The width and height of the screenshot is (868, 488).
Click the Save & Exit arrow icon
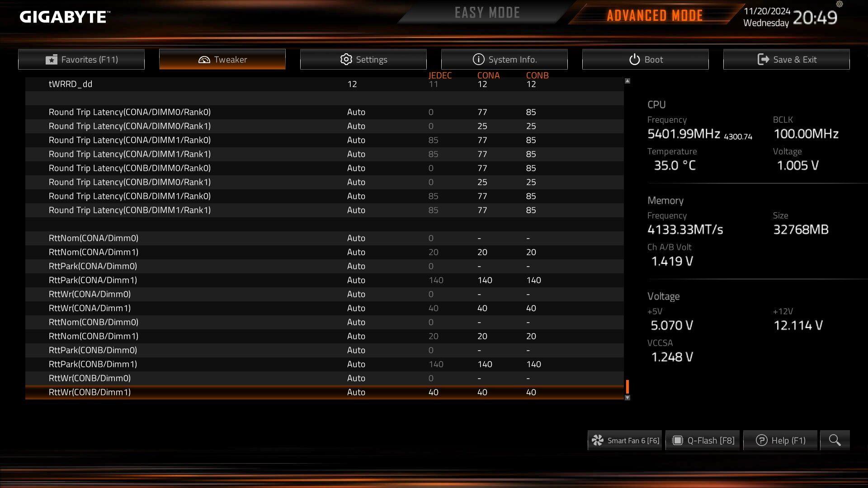pos(763,59)
